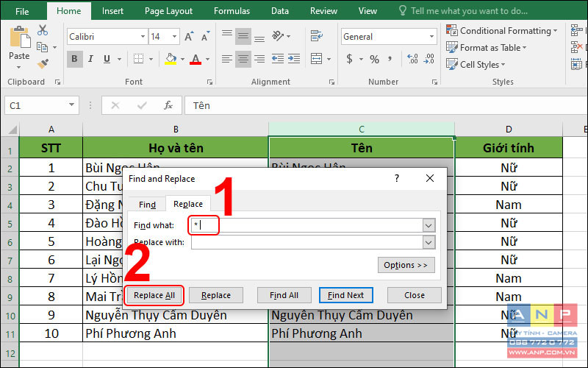This screenshot has width=588, height=368.
Task: Open the General number format dropdown
Action: pos(431,36)
